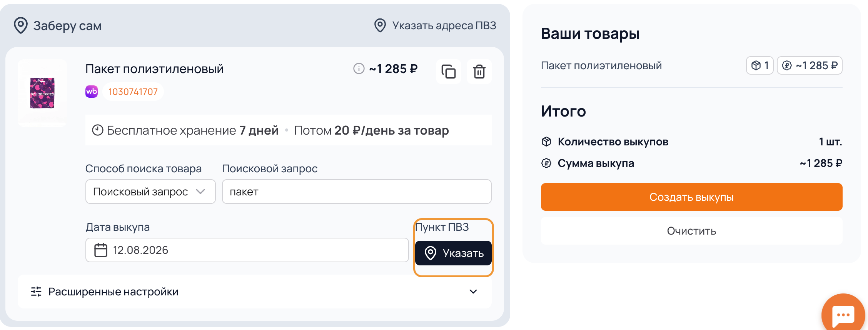The height and width of the screenshot is (330, 868).
Task: Click the Создать выкупы button
Action: (x=691, y=197)
